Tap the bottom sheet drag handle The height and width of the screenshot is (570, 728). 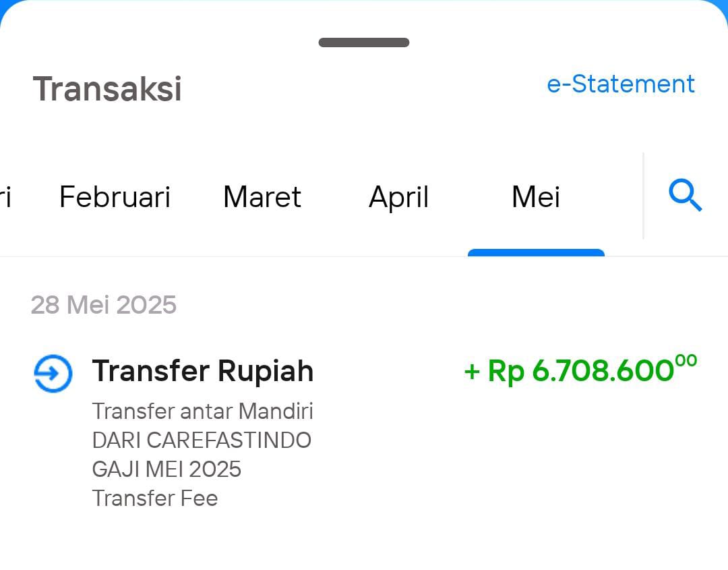click(364, 42)
